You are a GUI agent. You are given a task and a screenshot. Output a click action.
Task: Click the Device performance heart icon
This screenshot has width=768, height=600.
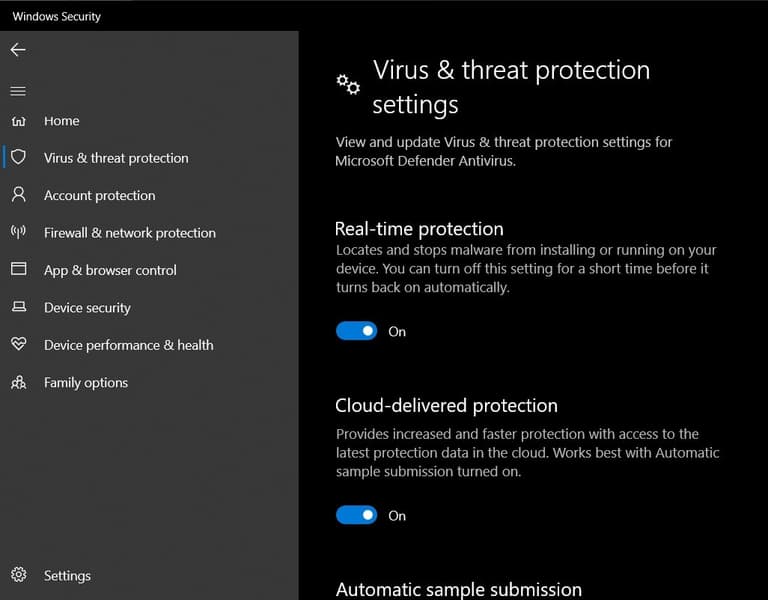18,345
